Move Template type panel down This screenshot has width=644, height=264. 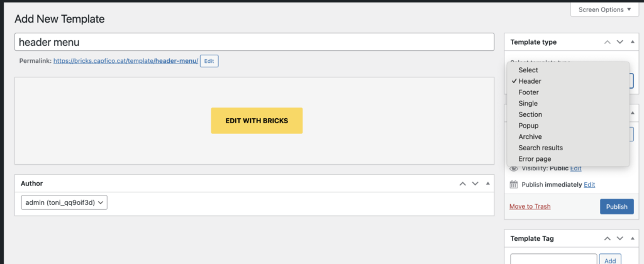[619, 42]
